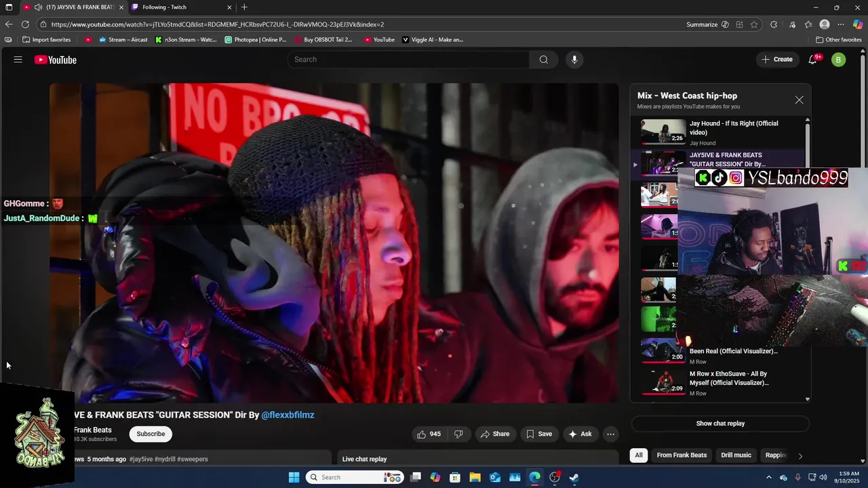Show more chips with the right chevron
The image size is (868, 488).
800,456
